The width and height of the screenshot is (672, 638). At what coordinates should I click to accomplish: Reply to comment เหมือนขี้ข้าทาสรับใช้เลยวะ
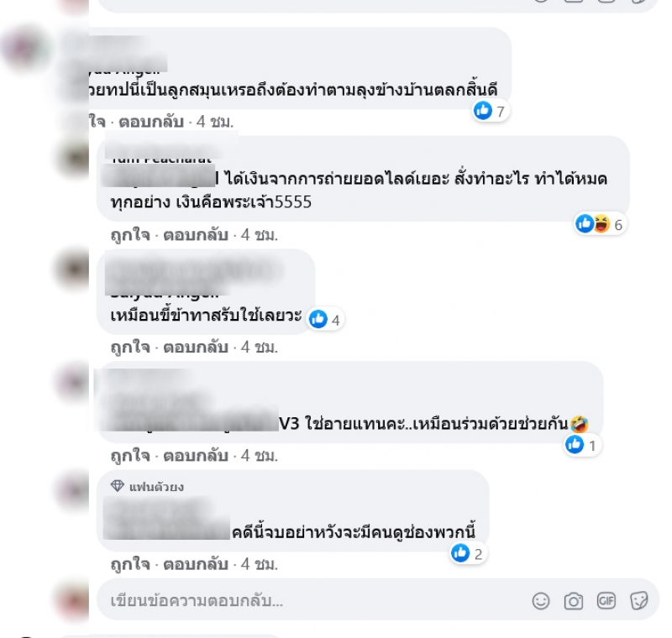pyautogui.click(x=196, y=348)
